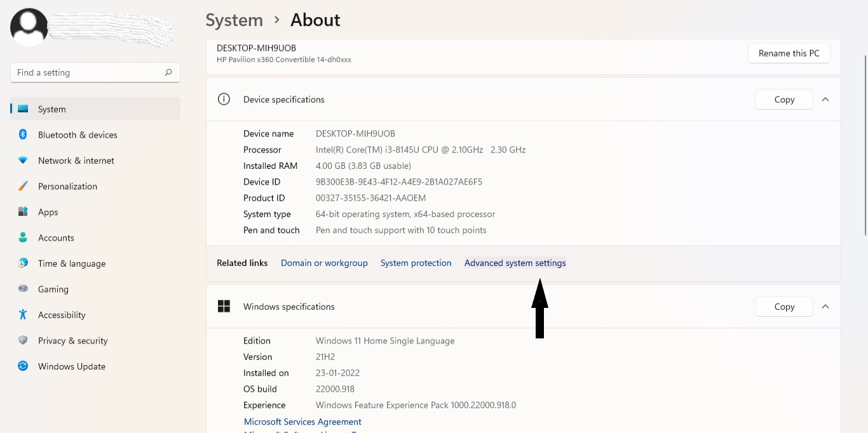Click the Find a setting search box
Image resolution: width=868 pixels, height=433 pixels.
[x=89, y=72]
